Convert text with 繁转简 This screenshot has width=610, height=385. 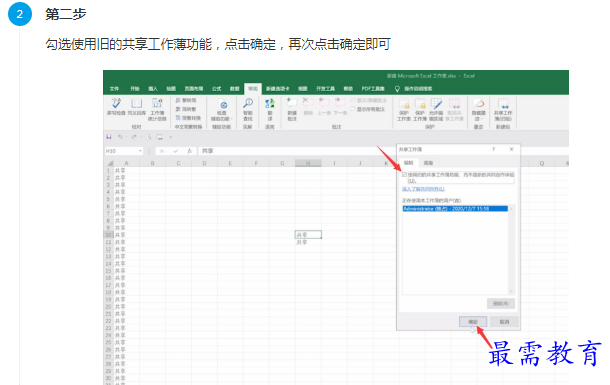[x=186, y=100]
